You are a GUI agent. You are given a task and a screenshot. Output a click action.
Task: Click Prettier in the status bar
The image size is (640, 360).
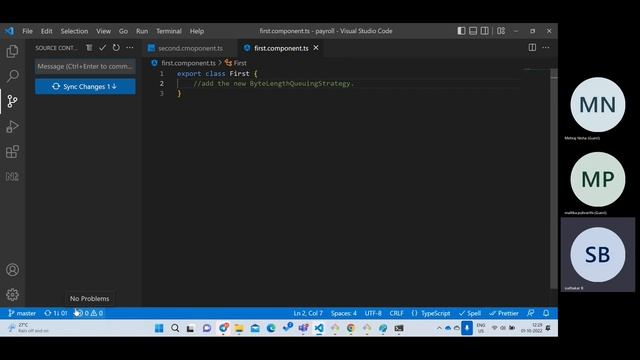tap(504, 313)
